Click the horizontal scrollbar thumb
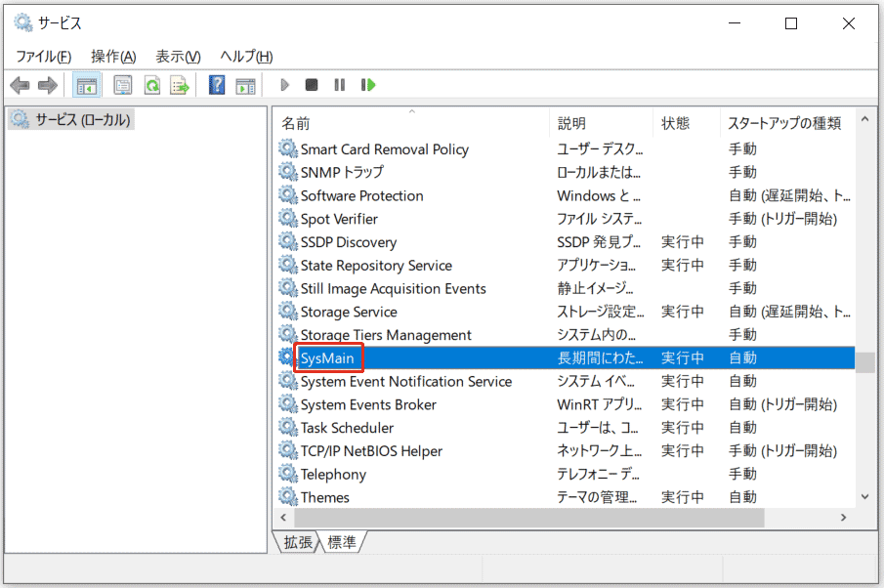This screenshot has height=588, width=884. point(528,517)
